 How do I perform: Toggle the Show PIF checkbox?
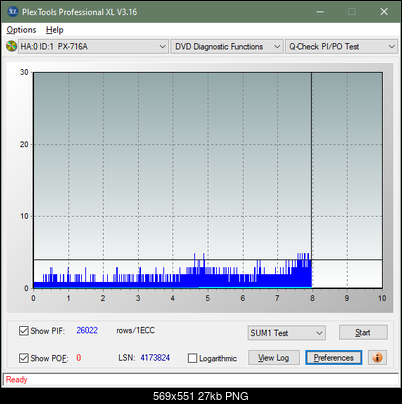point(24,331)
